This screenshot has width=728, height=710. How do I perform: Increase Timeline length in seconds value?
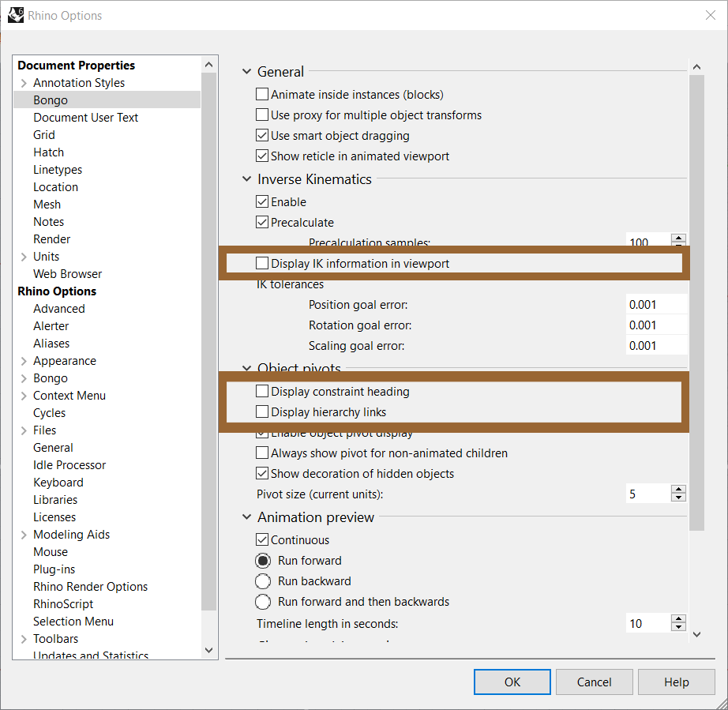click(x=678, y=619)
